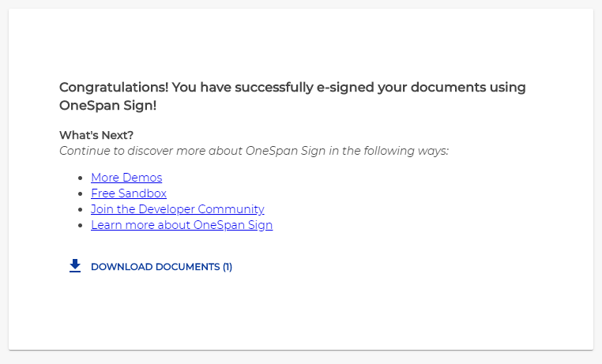602x364 pixels.
Task: Click the italic Continue to discover sentence
Action: click(254, 151)
